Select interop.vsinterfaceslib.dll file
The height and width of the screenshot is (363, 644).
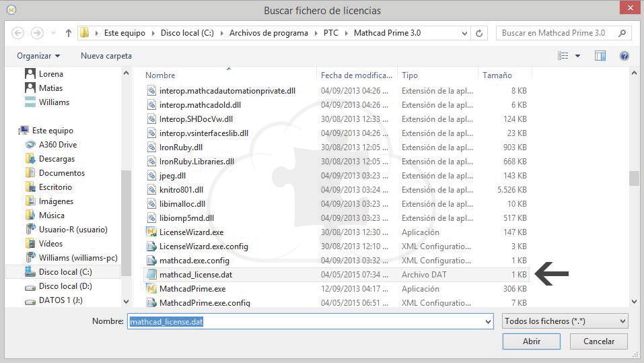(x=204, y=133)
